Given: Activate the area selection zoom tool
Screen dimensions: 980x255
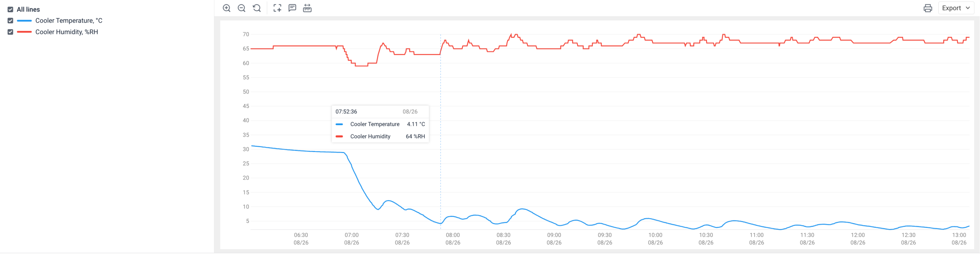Looking at the screenshot, I should (x=277, y=8).
